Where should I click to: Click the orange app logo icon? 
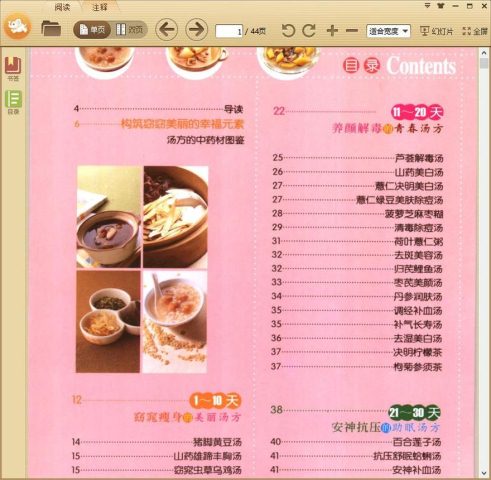point(18,27)
